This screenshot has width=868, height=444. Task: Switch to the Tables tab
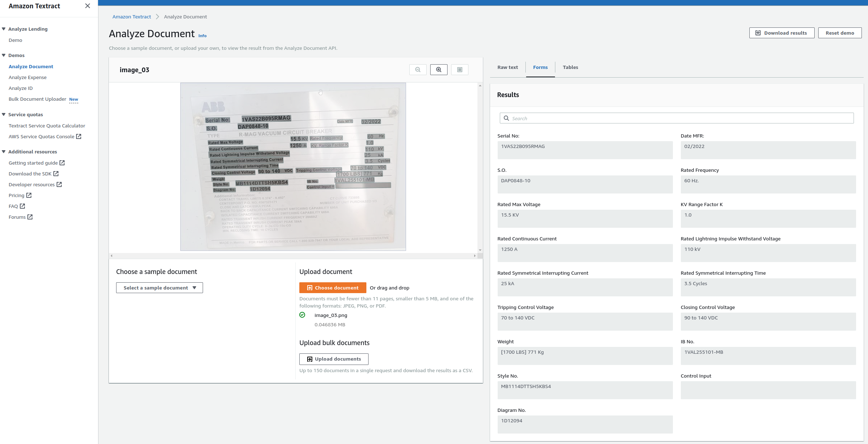click(570, 67)
